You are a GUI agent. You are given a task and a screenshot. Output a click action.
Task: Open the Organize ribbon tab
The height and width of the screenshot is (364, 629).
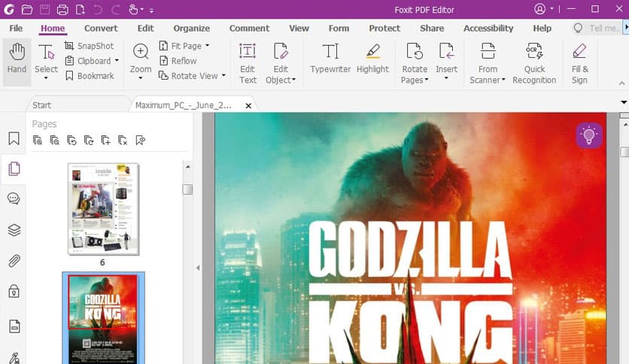[x=191, y=29]
